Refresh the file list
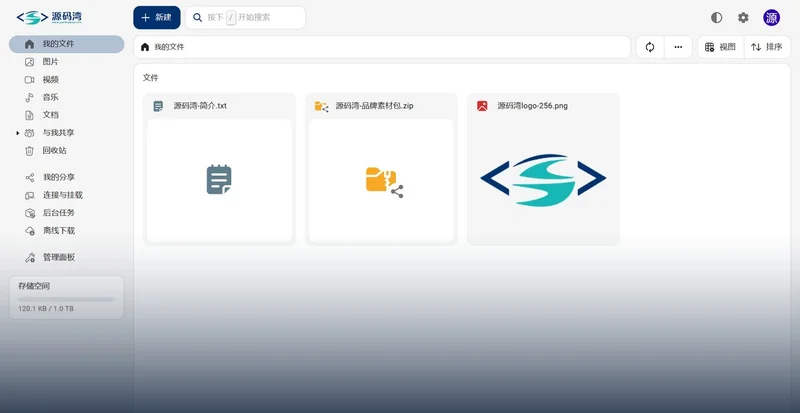This screenshot has height=413, width=800. [650, 47]
